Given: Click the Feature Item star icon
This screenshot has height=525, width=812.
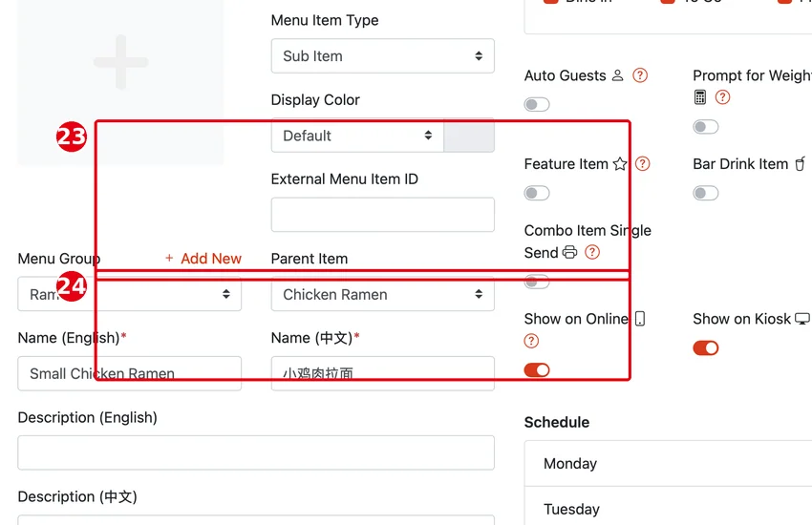Looking at the screenshot, I should (x=620, y=164).
